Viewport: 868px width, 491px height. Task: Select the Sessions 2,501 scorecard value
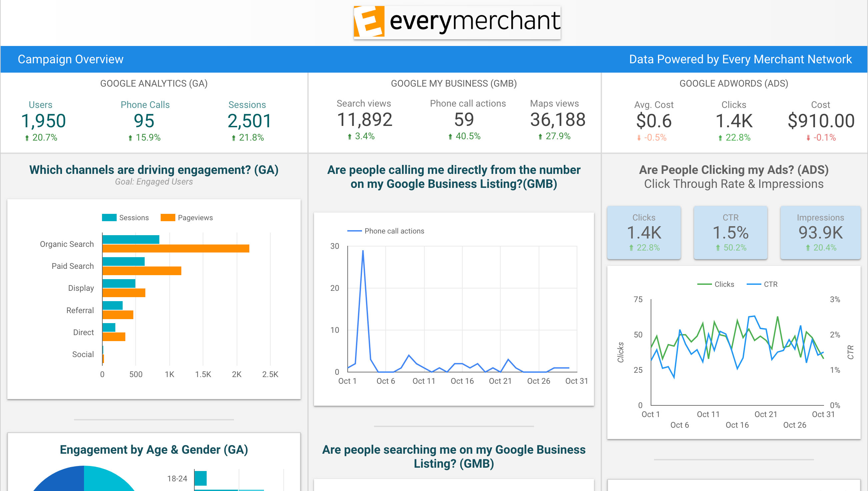(249, 121)
